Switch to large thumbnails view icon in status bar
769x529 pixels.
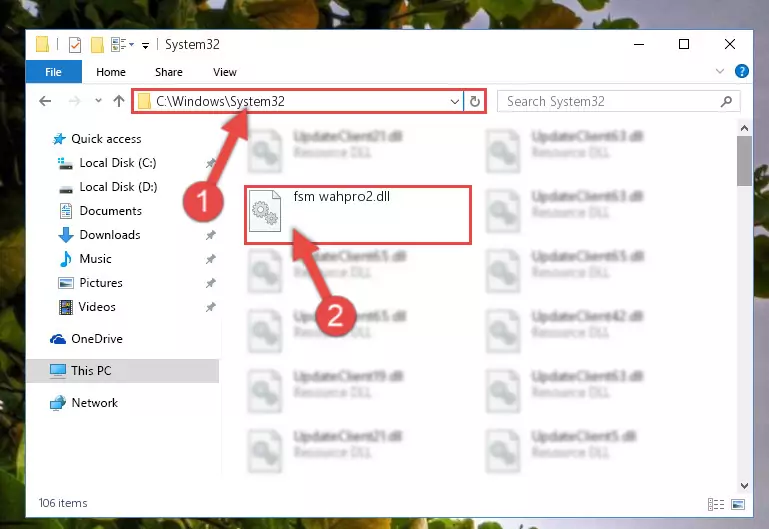738,504
